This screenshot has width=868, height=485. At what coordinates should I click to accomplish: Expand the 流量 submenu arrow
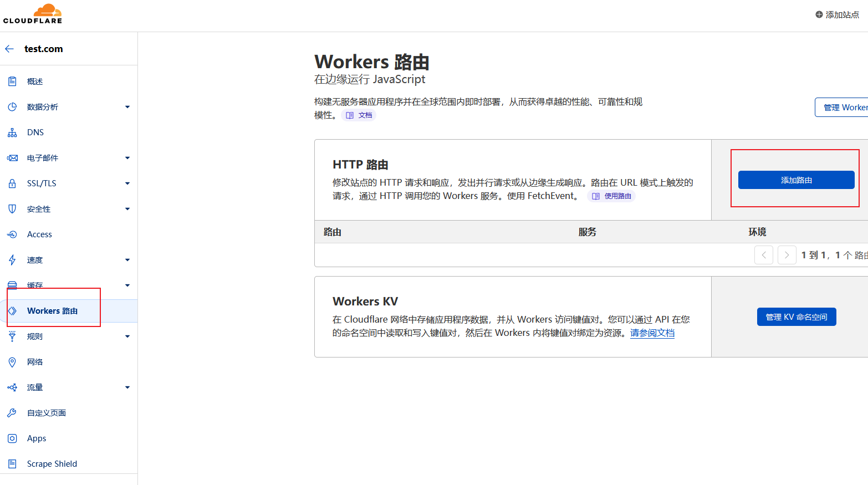coord(127,387)
